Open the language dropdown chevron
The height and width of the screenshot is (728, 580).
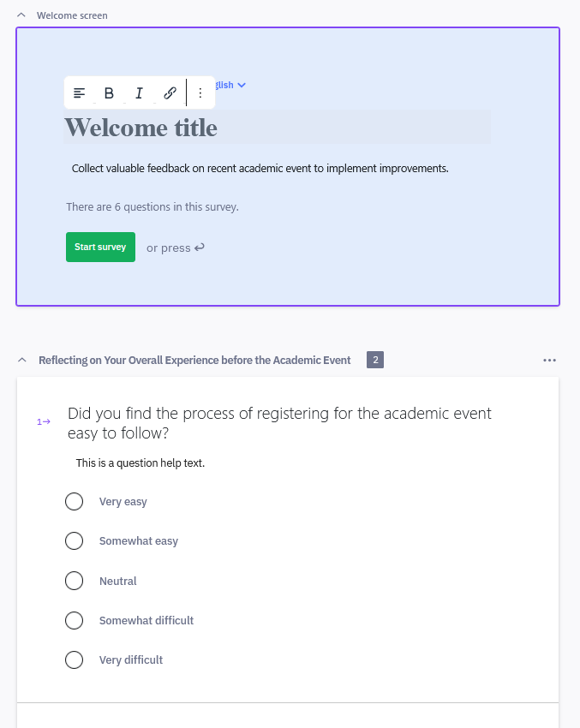tap(242, 85)
